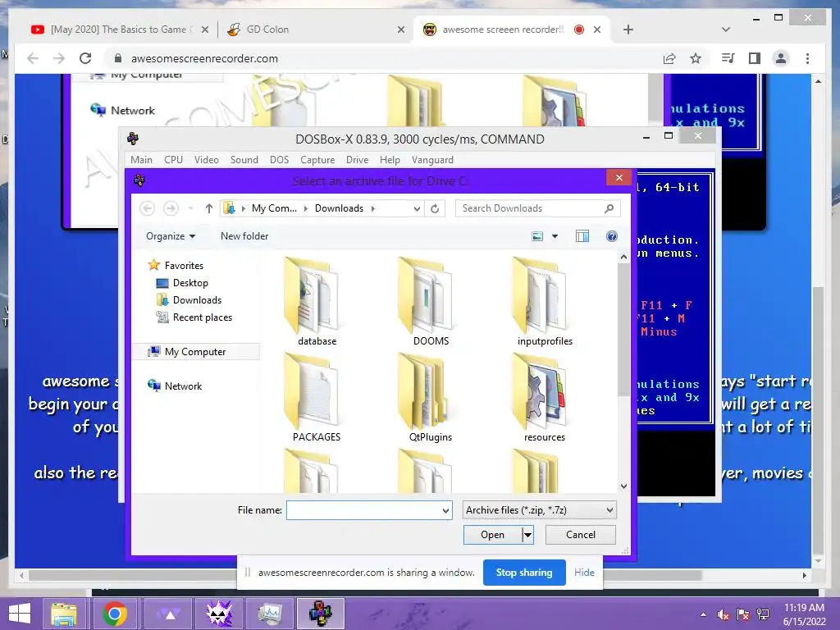The image size is (840, 630).
Task: Open the DOSBox-X Sound menu
Action: click(244, 160)
